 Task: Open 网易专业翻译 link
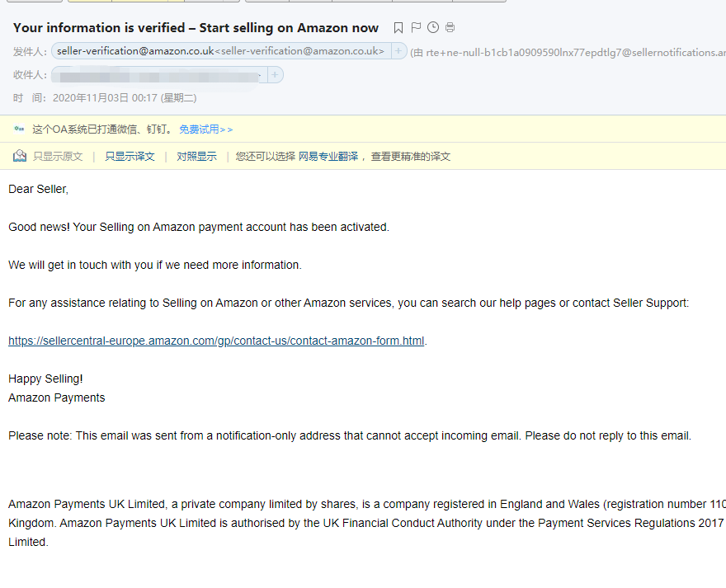click(x=328, y=156)
